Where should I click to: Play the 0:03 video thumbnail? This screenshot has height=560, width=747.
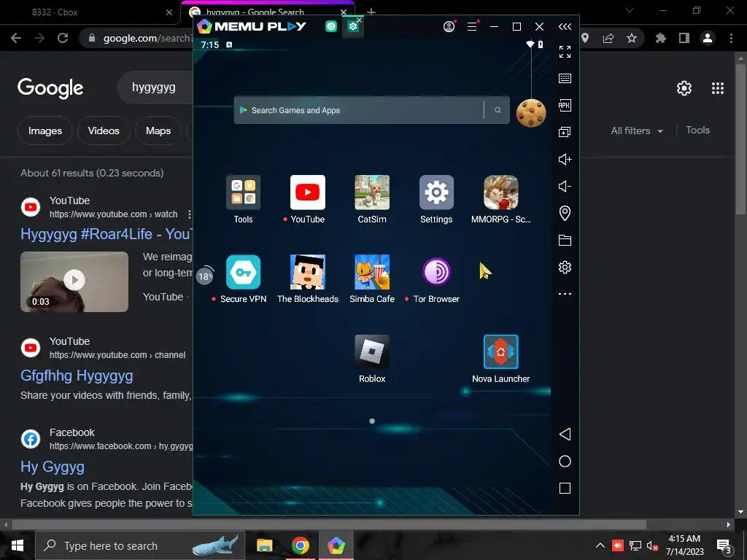[74, 281]
